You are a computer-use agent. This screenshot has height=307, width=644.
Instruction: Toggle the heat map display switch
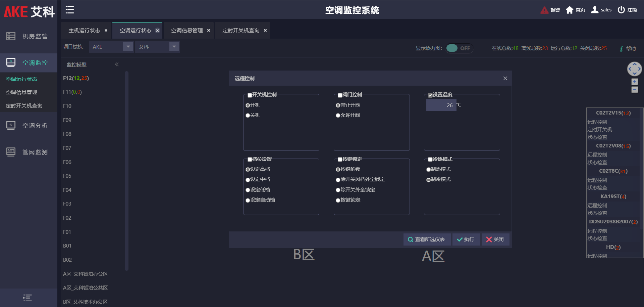coord(459,48)
